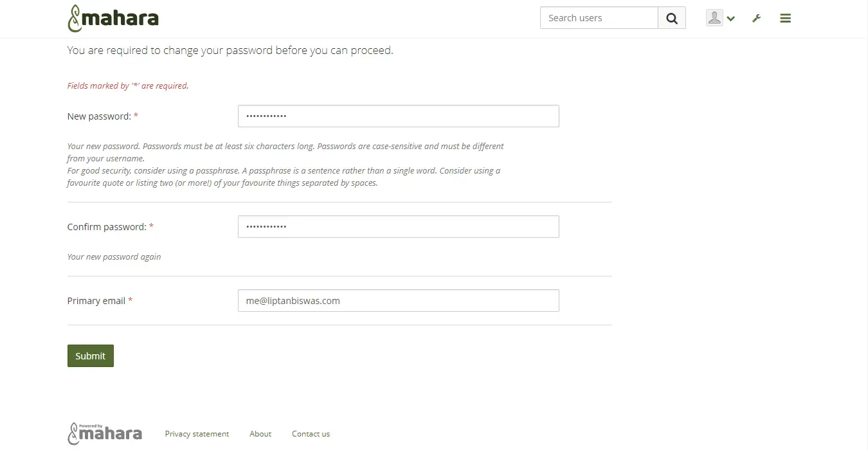Select the Primary email text field
Screen dimensions: 868x450
(399, 301)
